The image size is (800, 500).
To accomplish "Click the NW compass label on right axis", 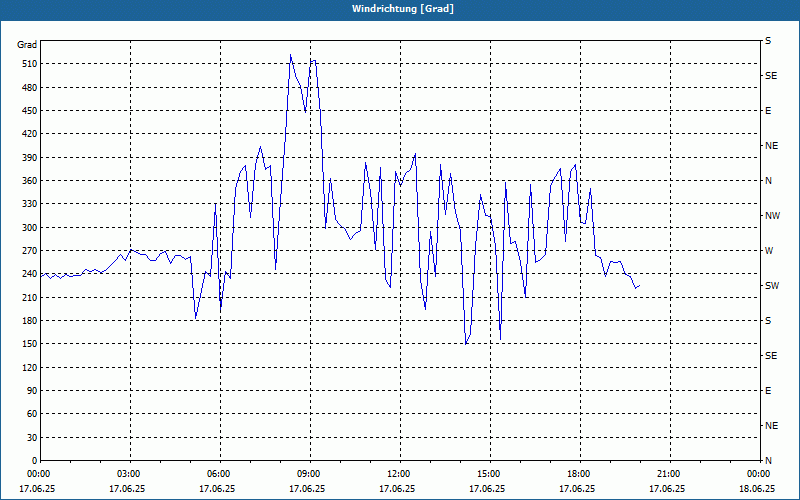I will click(x=772, y=216).
